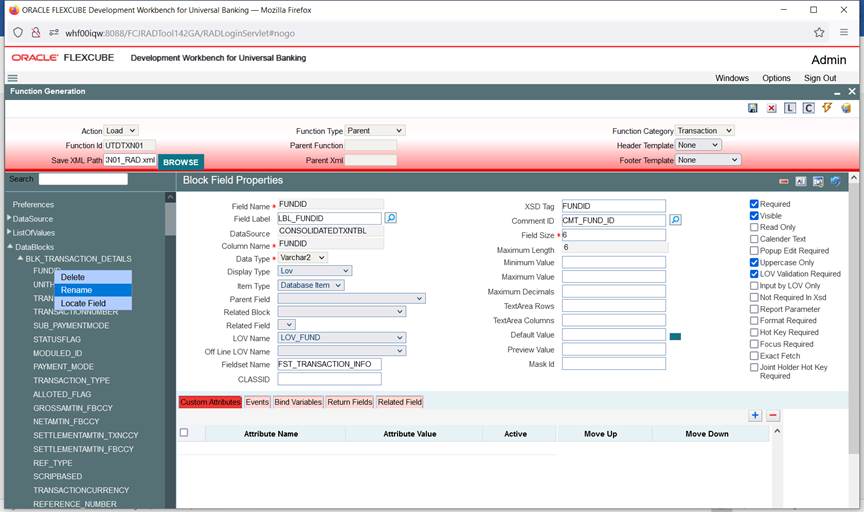Open the Action dropdown
This screenshot has height=512, width=864.
(x=121, y=131)
